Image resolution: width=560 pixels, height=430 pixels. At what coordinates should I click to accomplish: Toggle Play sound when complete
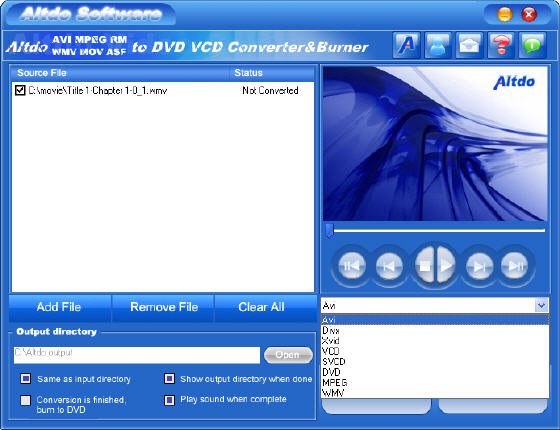[169, 400]
